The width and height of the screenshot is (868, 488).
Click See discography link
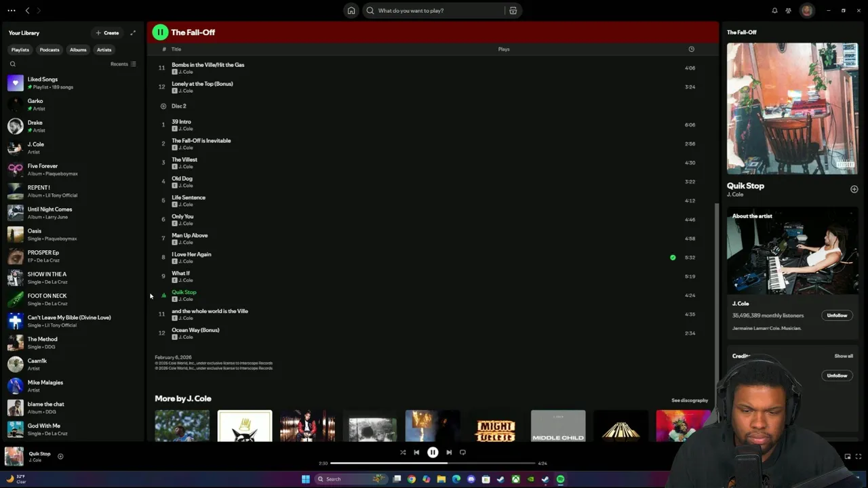(690, 401)
